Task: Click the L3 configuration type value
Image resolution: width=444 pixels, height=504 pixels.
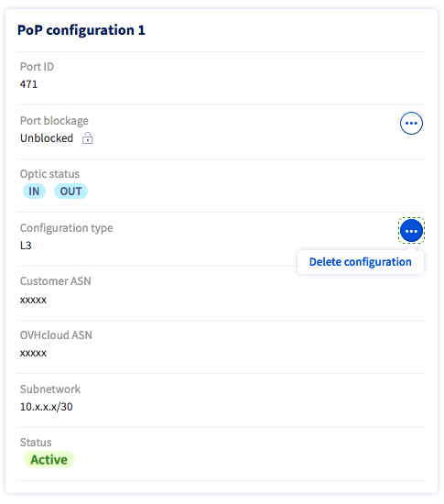Action: pos(26,246)
